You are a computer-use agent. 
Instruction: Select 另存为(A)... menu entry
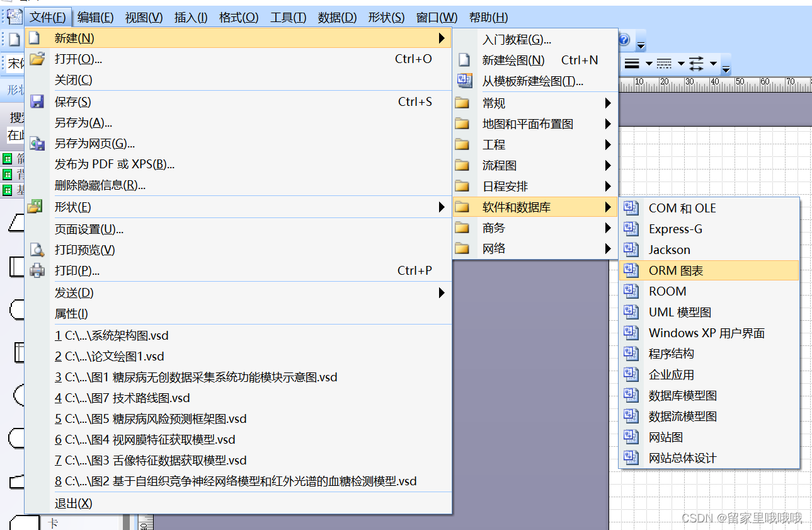point(238,122)
